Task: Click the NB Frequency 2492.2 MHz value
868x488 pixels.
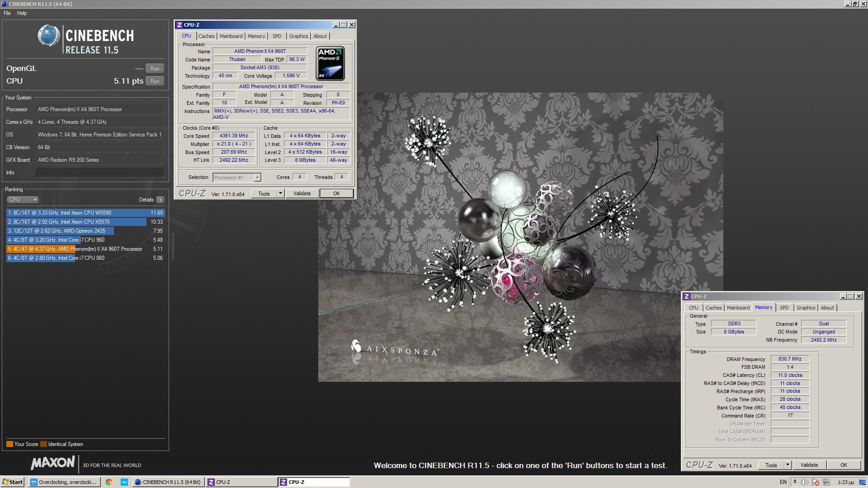Action: pyautogui.click(x=824, y=340)
